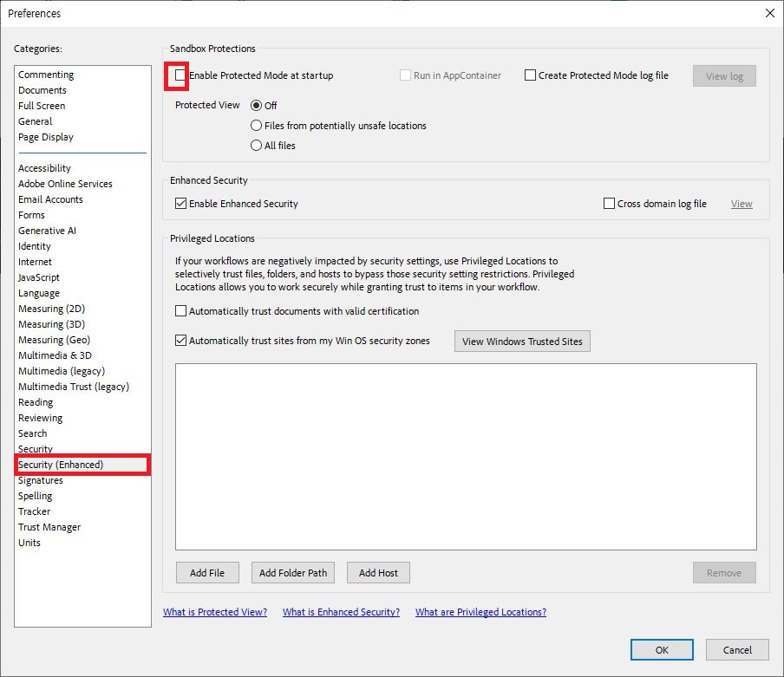Click the Remove button

click(x=724, y=573)
